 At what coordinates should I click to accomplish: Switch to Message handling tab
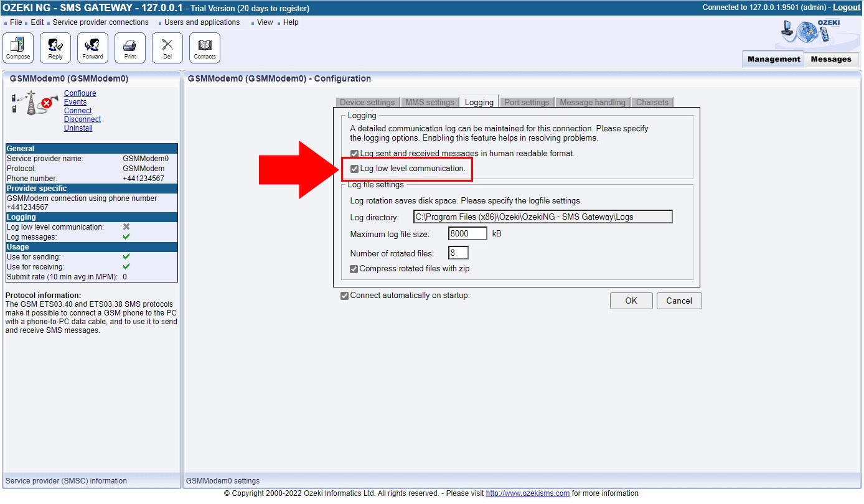[x=593, y=102]
